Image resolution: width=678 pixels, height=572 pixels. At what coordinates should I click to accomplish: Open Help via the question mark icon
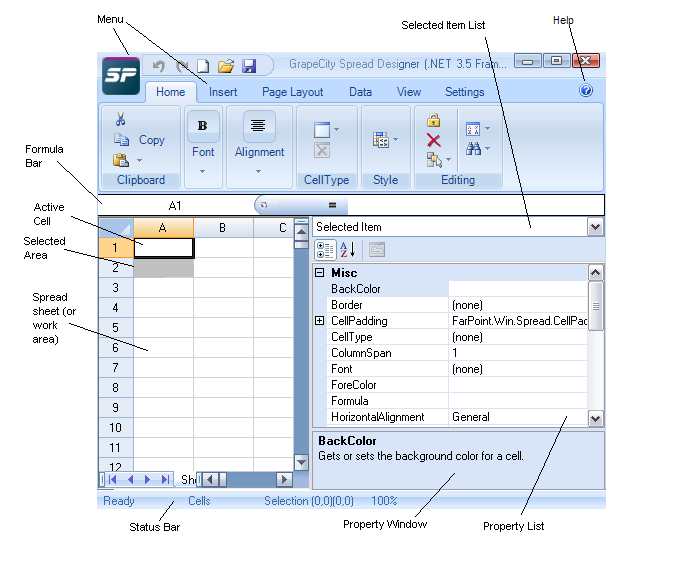click(586, 90)
